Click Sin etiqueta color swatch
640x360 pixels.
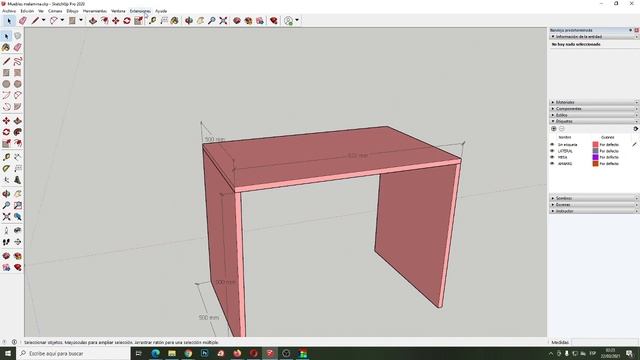tap(595, 144)
